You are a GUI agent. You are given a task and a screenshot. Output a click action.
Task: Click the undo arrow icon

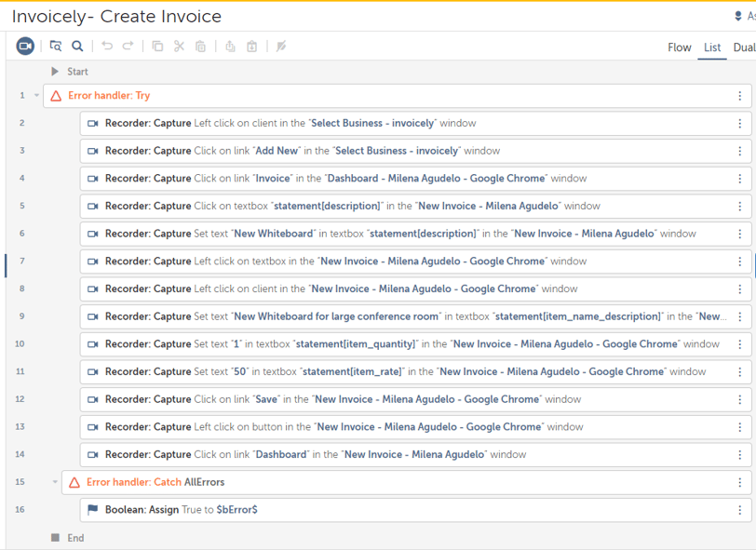[x=107, y=47]
